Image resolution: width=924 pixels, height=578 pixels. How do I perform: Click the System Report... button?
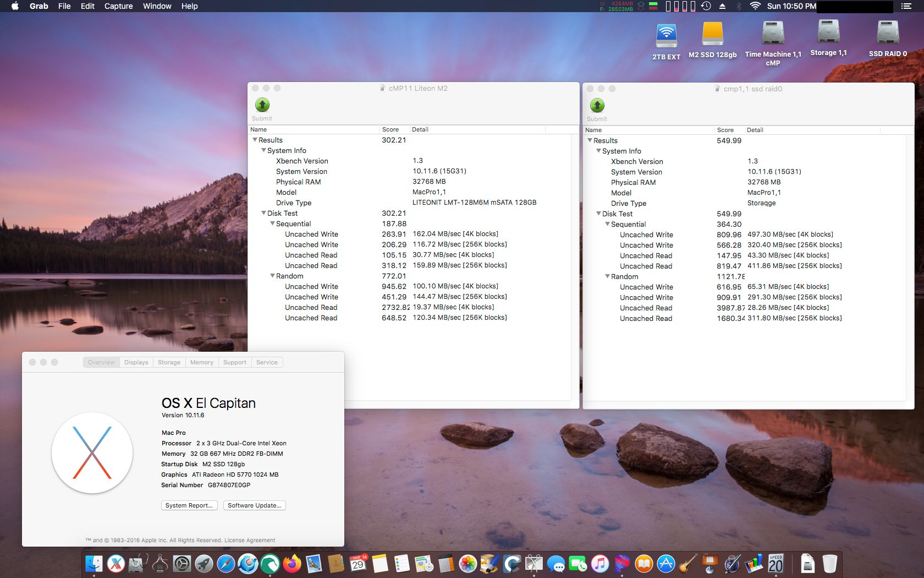189,505
